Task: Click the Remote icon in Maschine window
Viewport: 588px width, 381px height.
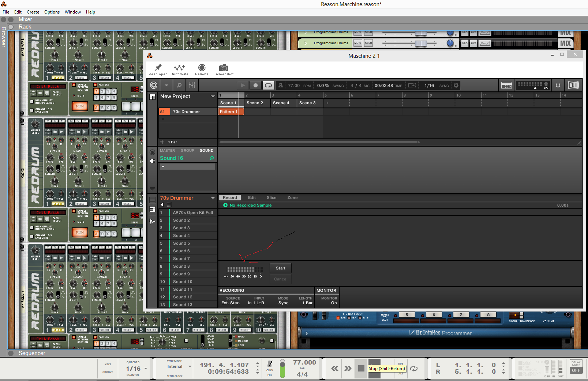Action: pyautogui.click(x=202, y=68)
